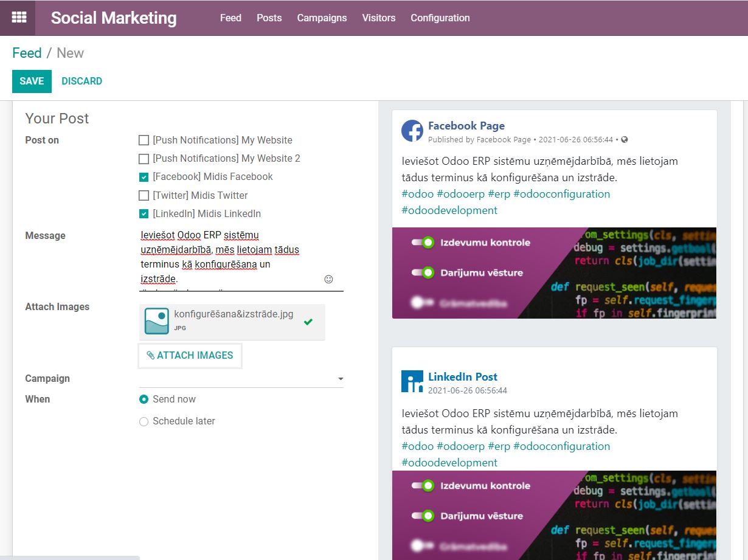Uncheck the [LinkedIn] Midis LinkedIn box
The image size is (748, 560).
click(144, 214)
